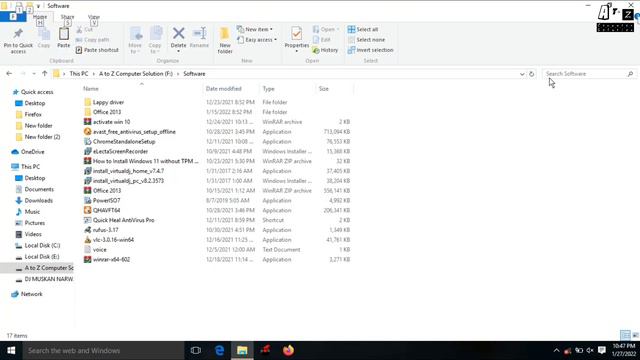Open the New item dropdown

click(x=255, y=29)
